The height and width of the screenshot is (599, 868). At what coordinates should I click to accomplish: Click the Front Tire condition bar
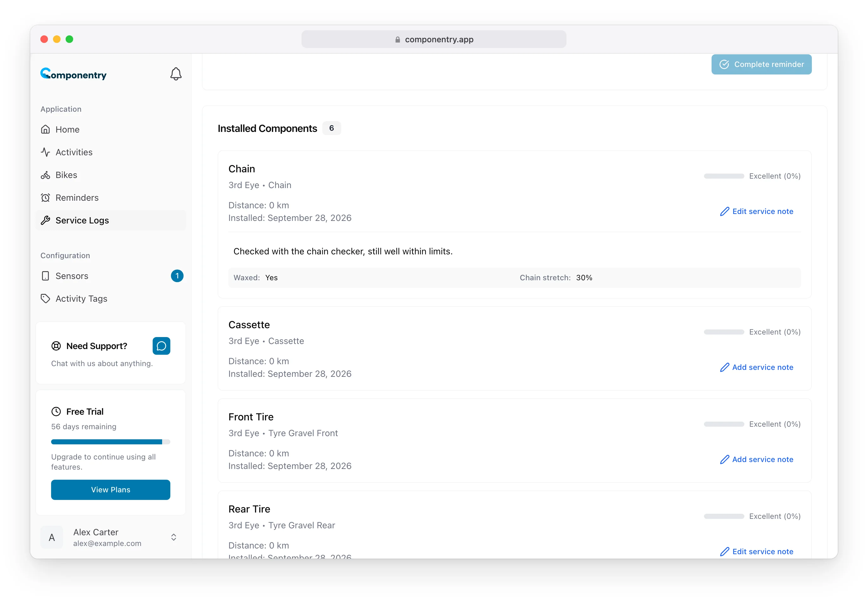pos(724,424)
